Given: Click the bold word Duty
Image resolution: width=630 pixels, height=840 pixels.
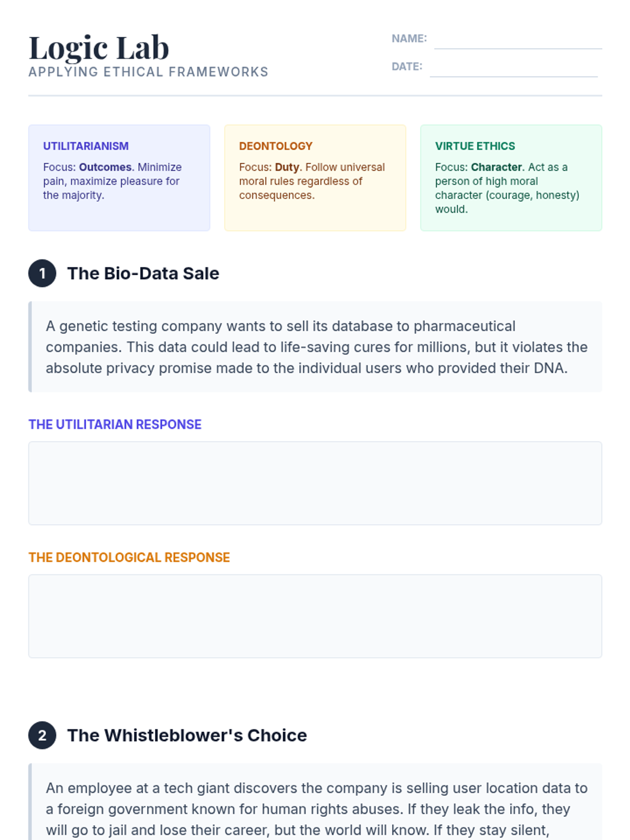Looking at the screenshot, I should (287, 167).
